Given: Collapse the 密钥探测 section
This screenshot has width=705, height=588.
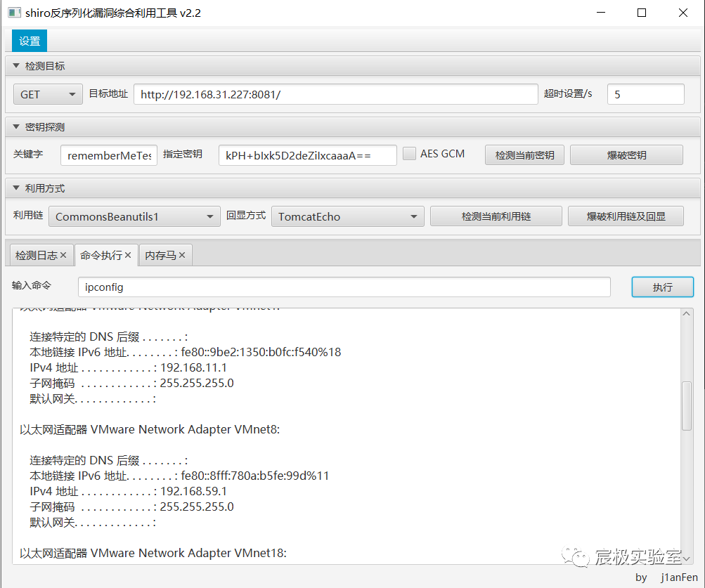Looking at the screenshot, I should 16,127.
